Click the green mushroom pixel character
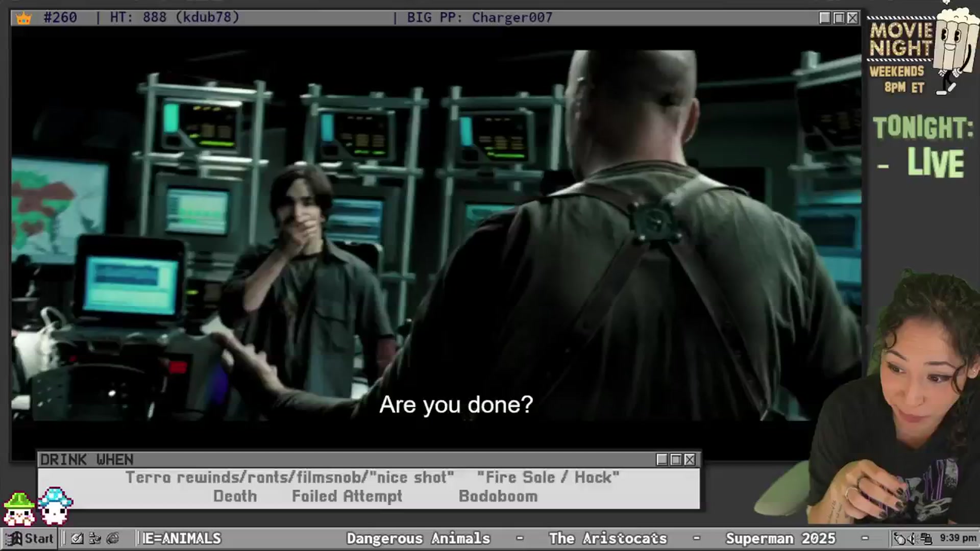The width and height of the screenshot is (980, 551). point(19,509)
